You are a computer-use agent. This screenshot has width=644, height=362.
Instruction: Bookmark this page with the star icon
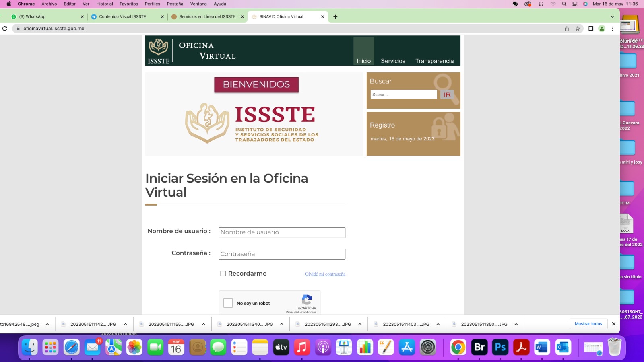[x=578, y=29]
